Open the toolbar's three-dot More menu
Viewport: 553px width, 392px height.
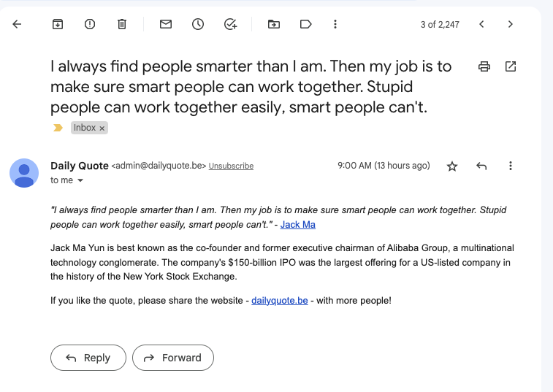[335, 24]
